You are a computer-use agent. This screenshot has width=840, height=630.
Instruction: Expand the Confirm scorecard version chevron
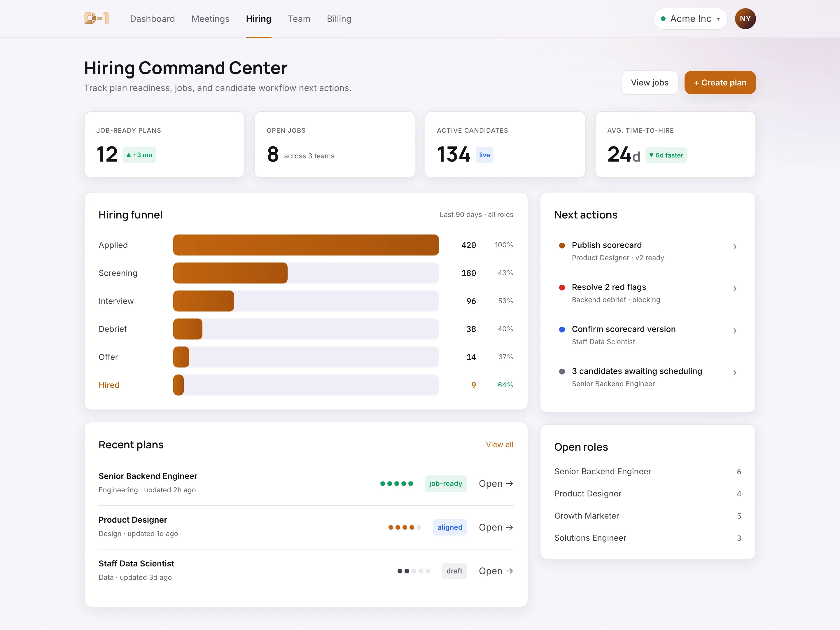point(735,330)
